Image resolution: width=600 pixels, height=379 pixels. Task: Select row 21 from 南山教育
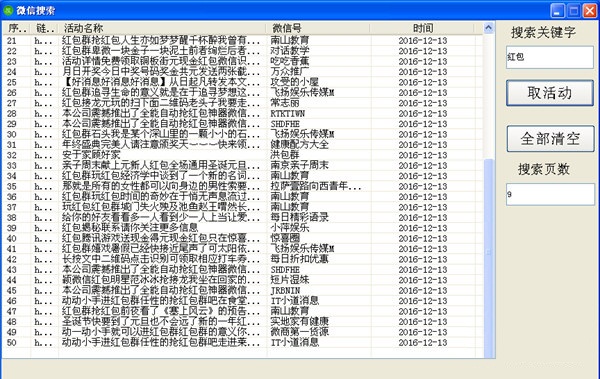click(x=243, y=41)
